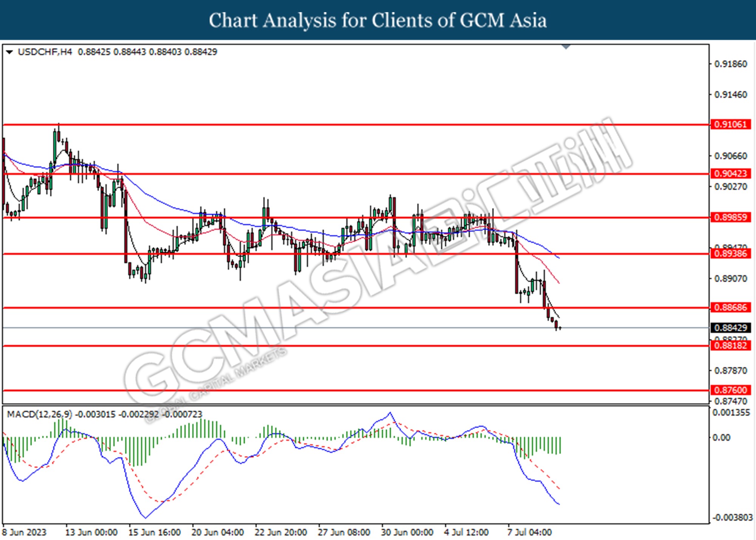Click the Chart Analysis for Clients of GCM Asia heading
756x540 pixels.
click(378, 20)
